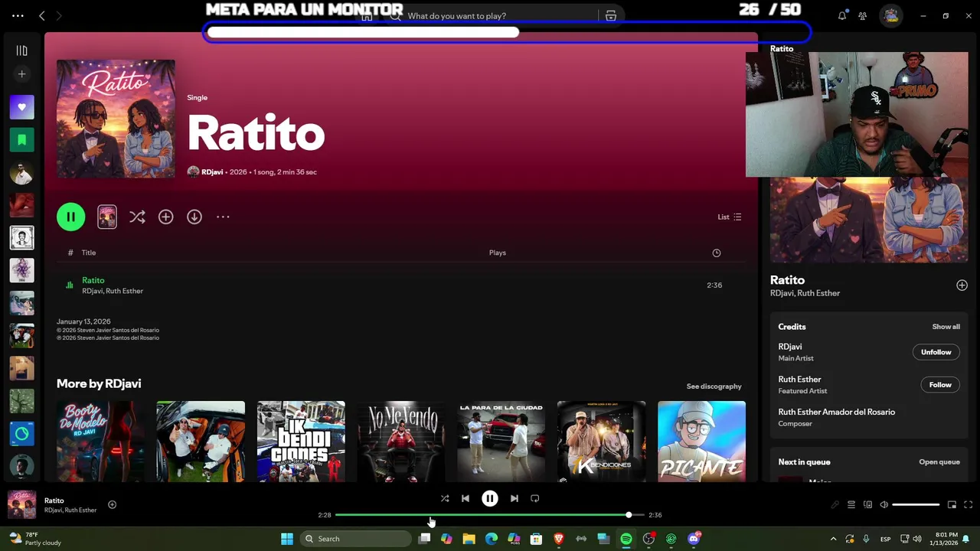Open Friend Activity icon
The width and height of the screenshot is (980, 551).
click(863, 15)
